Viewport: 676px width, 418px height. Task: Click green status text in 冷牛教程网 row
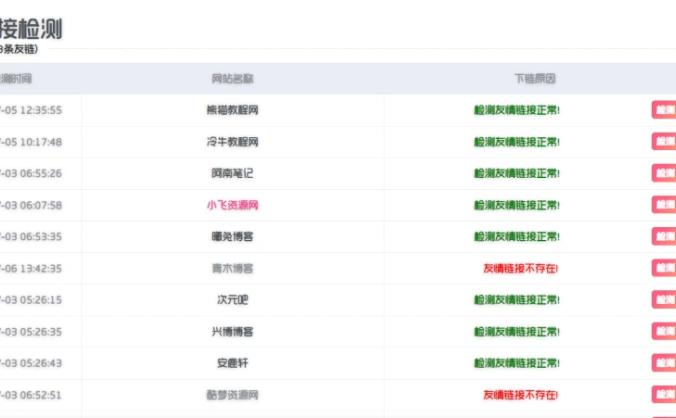tap(517, 142)
